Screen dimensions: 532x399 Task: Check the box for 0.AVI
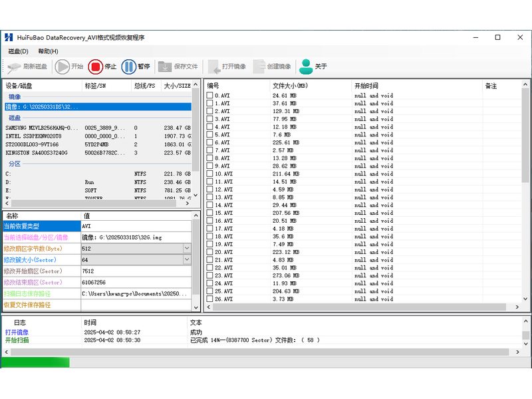209,95
